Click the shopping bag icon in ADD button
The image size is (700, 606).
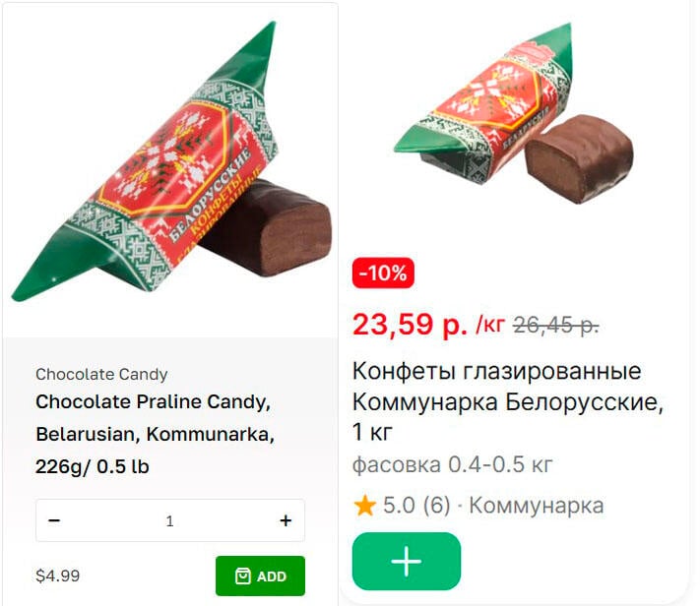243,576
